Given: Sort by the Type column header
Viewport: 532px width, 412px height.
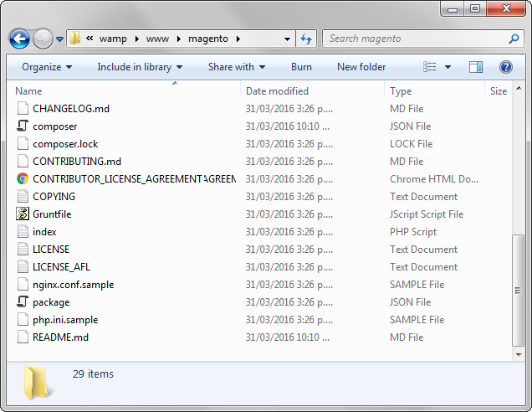Looking at the screenshot, I should tap(401, 91).
